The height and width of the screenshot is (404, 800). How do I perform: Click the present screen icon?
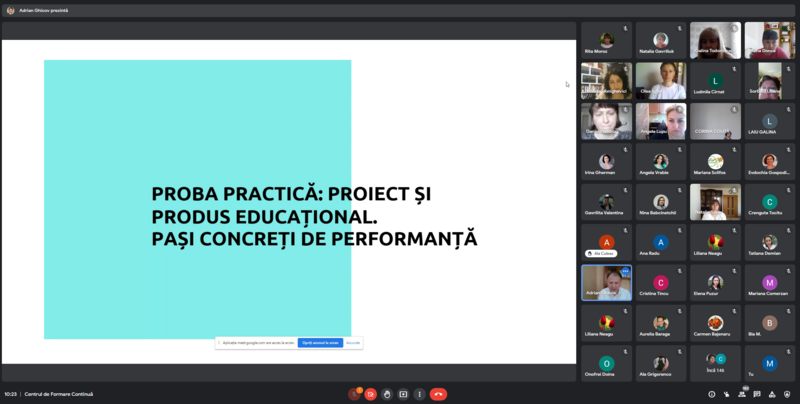pos(403,394)
